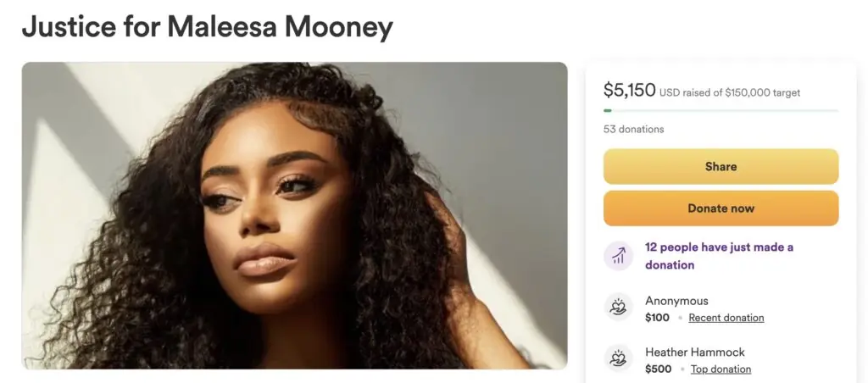Click the $100 donation amount
Screen dimensions: 868x383
tap(657, 318)
